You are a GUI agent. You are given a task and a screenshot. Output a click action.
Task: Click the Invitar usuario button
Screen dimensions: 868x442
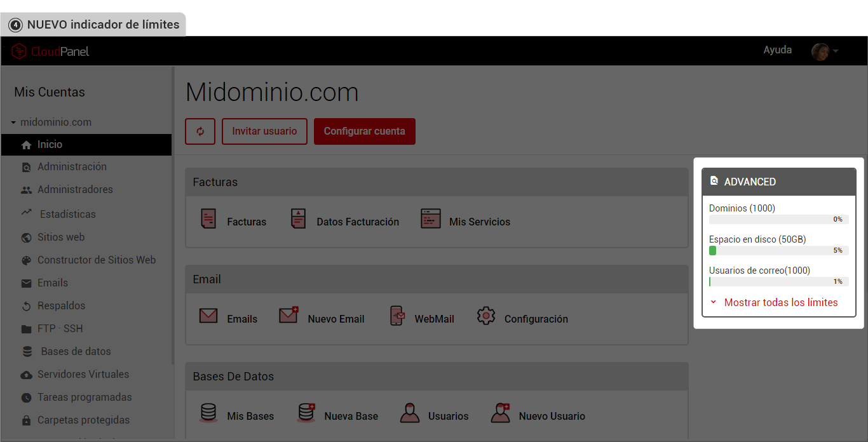point(264,131)
